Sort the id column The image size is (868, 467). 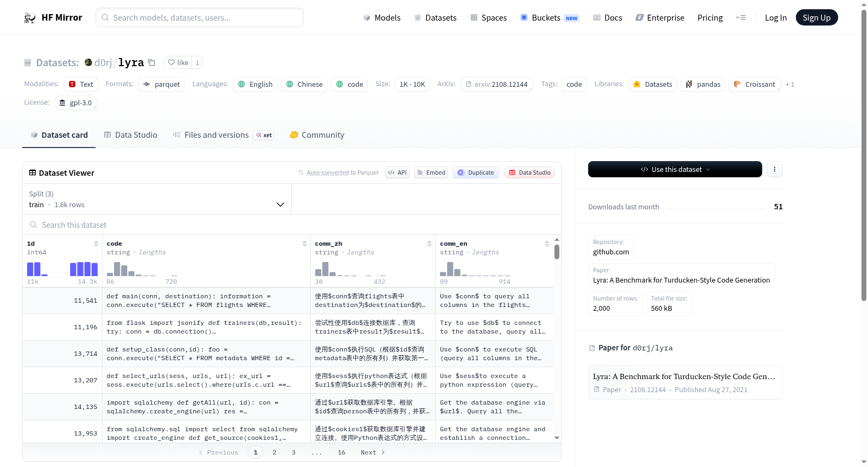click(x=96, y=244)
